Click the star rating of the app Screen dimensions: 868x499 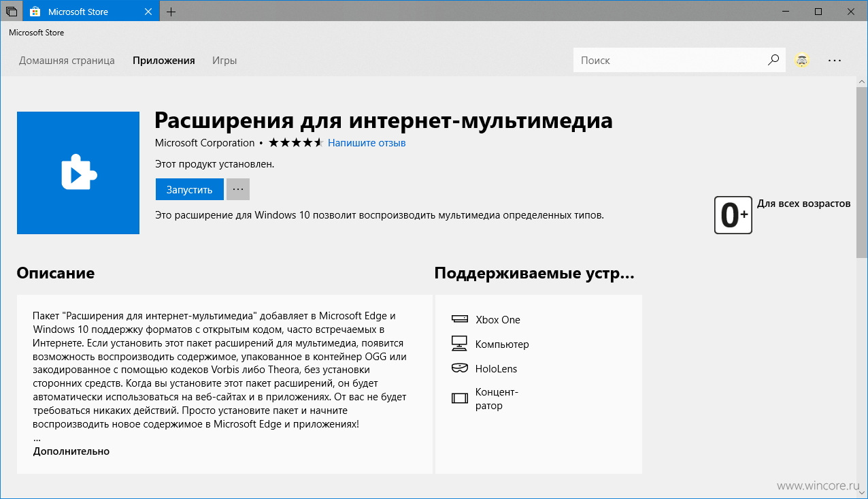pyautogui.click(x=295, y=143)
